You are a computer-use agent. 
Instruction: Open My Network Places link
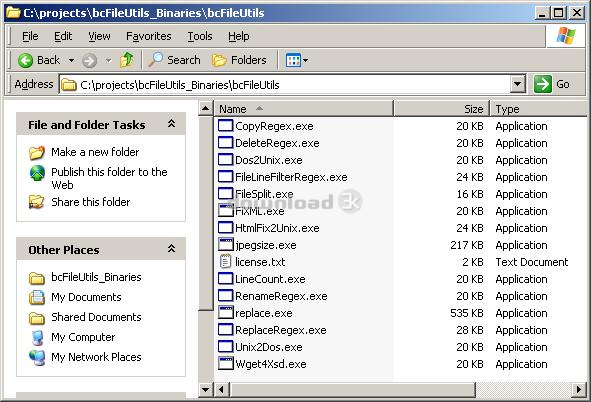tap(96, 357)
